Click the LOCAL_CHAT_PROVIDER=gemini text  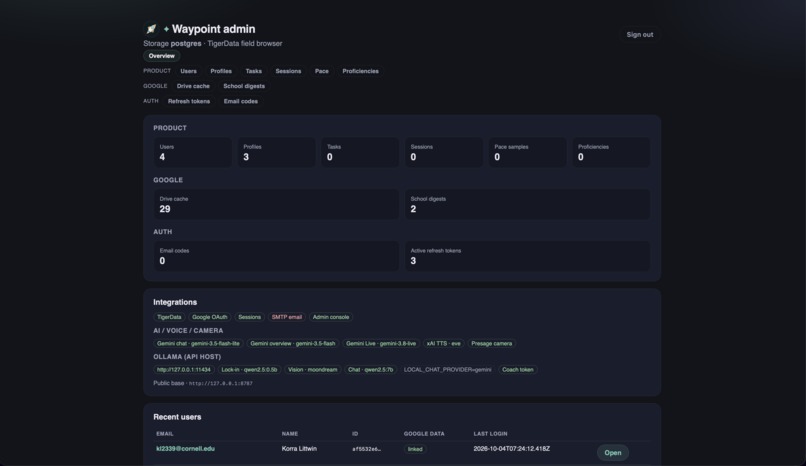[x=448, y=369]
